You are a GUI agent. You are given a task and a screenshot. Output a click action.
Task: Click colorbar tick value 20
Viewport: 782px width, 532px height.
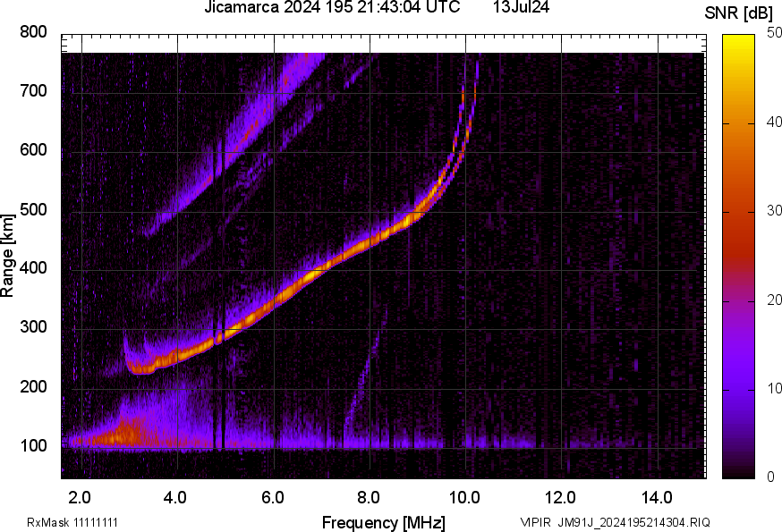[x=774, y=300]
